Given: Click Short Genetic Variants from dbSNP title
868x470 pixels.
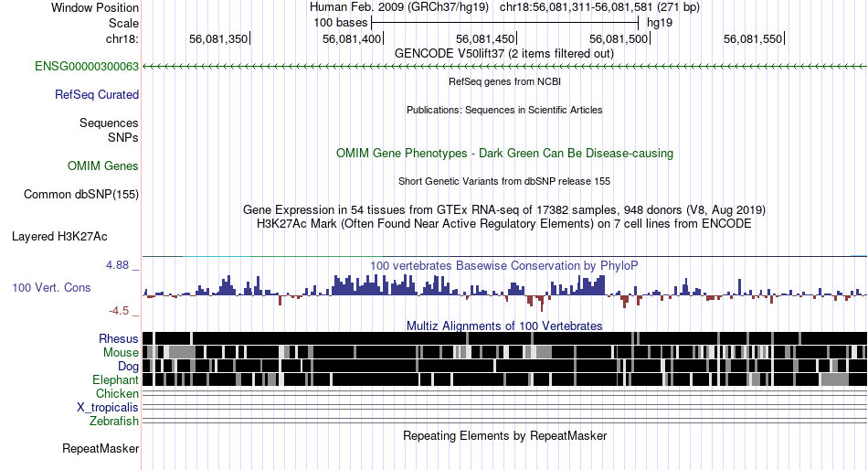Looking at the screenshot, I should coord(504,181).
